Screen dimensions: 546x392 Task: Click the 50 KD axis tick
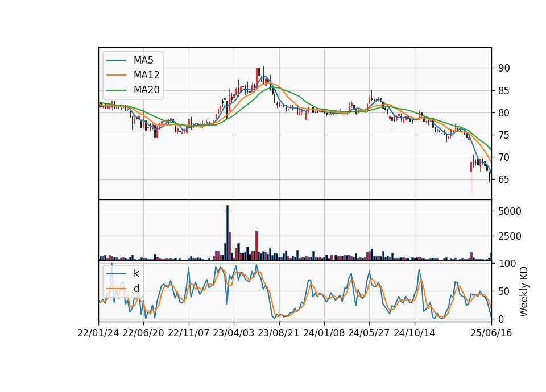pos(504,291)
